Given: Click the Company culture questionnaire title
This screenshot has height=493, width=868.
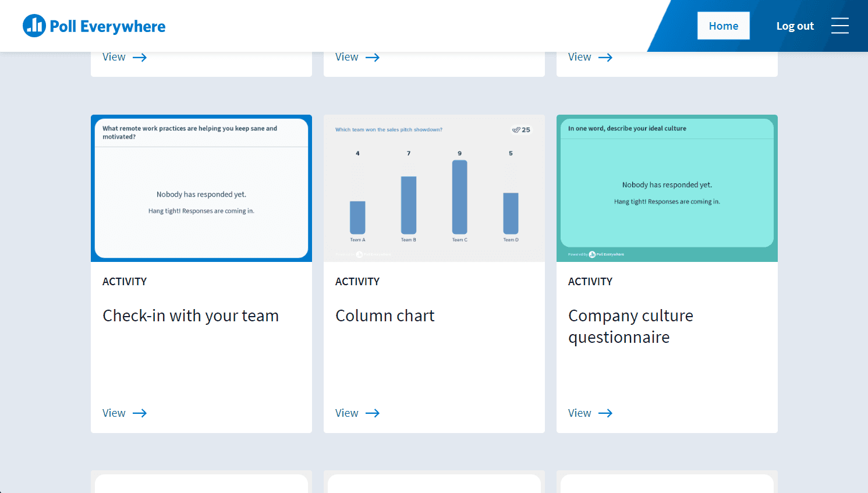Looking at the screenshot, I should tap(630, 326).
